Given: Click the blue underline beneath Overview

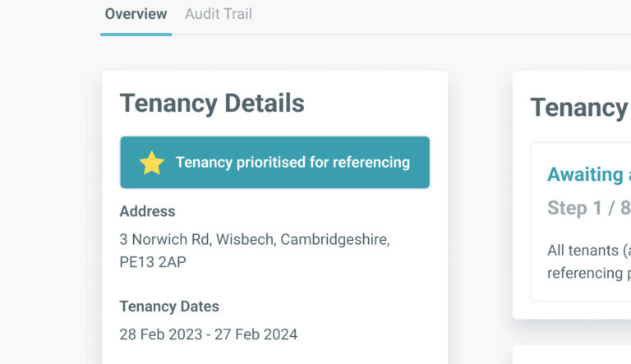Looking at the screenshot, I should pos(136,35).
